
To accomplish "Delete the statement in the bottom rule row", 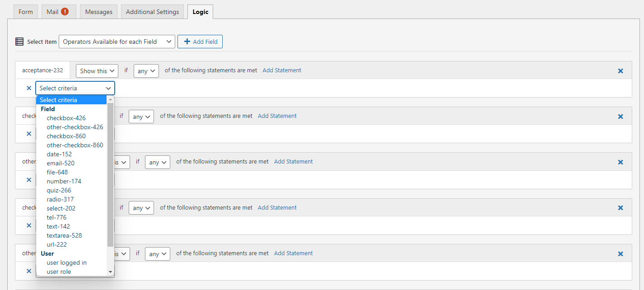I will pyautogui.click(x=29, y=271).
